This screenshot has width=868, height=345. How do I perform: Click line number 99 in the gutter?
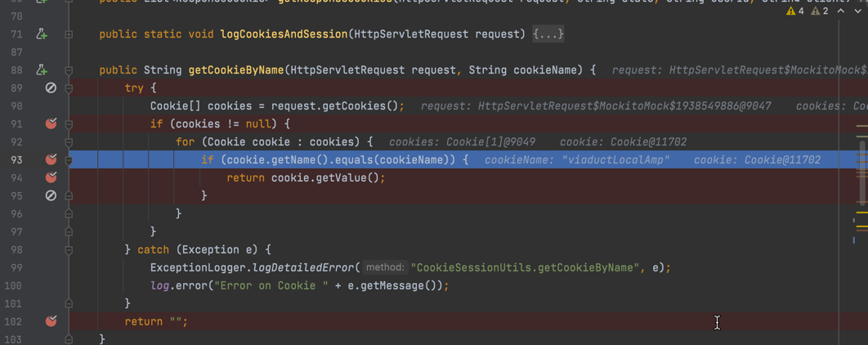16,267
